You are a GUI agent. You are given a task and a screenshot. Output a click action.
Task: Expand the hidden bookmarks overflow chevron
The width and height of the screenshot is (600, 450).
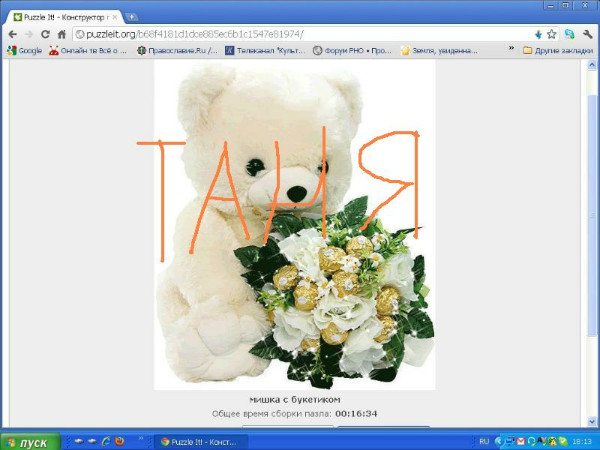coord(512,49)
